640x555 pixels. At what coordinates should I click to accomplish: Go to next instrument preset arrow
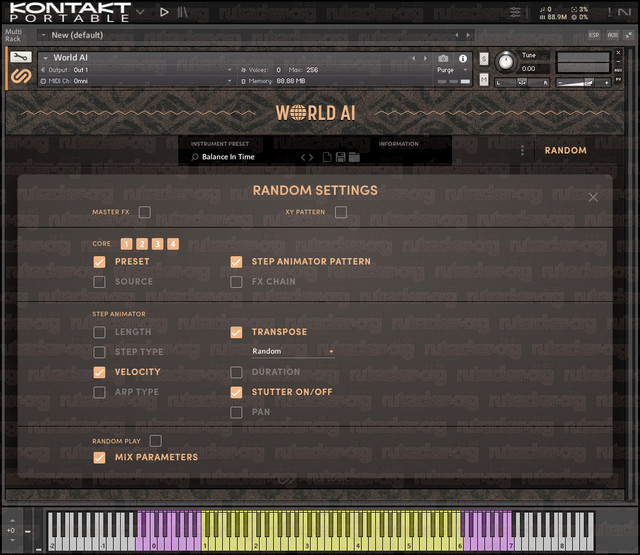coord(311,158)
